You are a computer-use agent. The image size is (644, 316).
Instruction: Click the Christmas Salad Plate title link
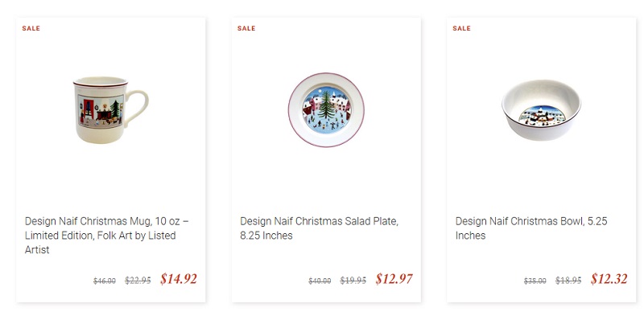coord(319,228)
